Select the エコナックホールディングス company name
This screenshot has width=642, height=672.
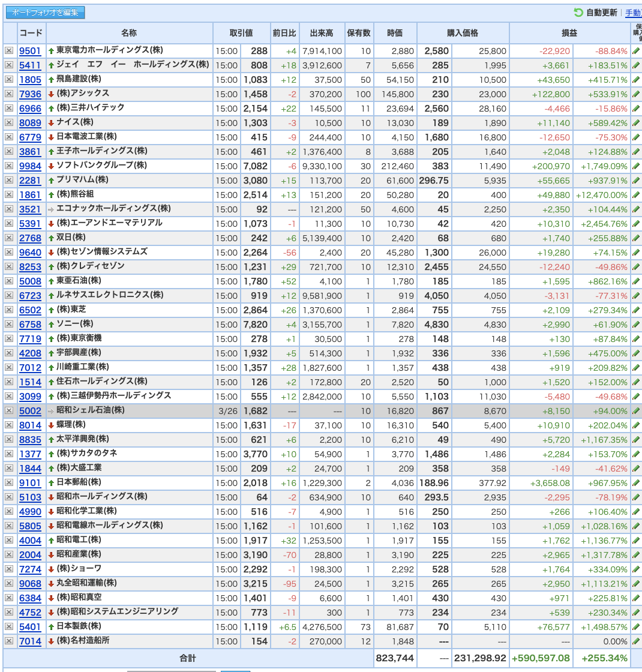[113, 209]
